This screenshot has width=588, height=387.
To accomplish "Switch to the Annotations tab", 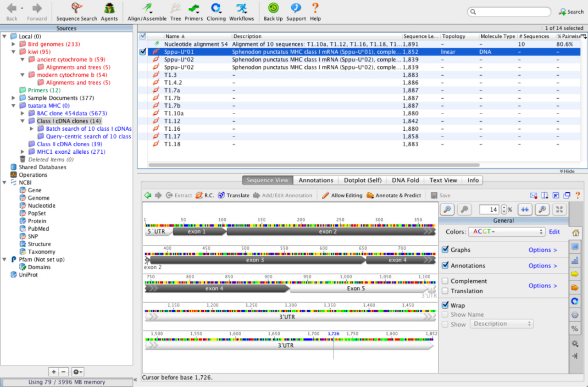I will 316,180.
